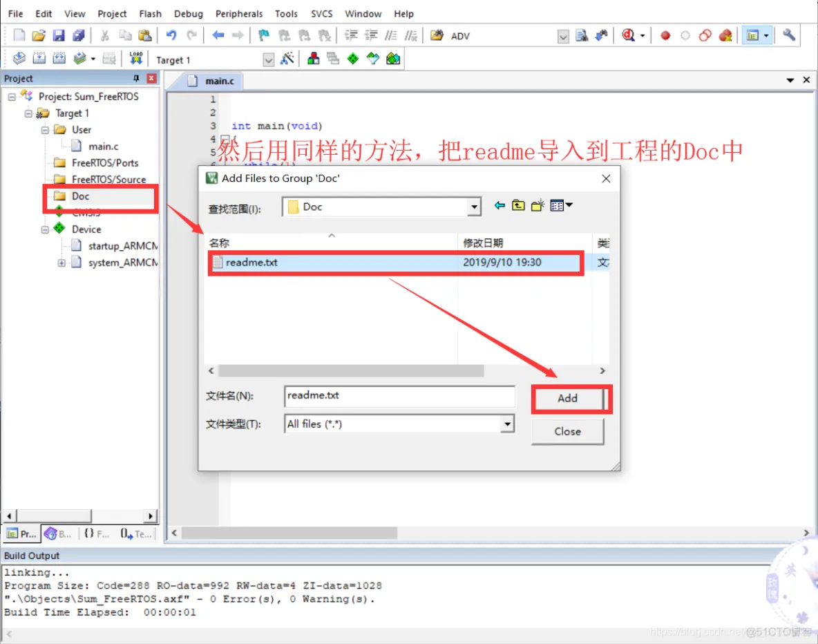Screen dimensions: 818x644
Task: Open the Debug menu
Action: (x=189, y=14)
